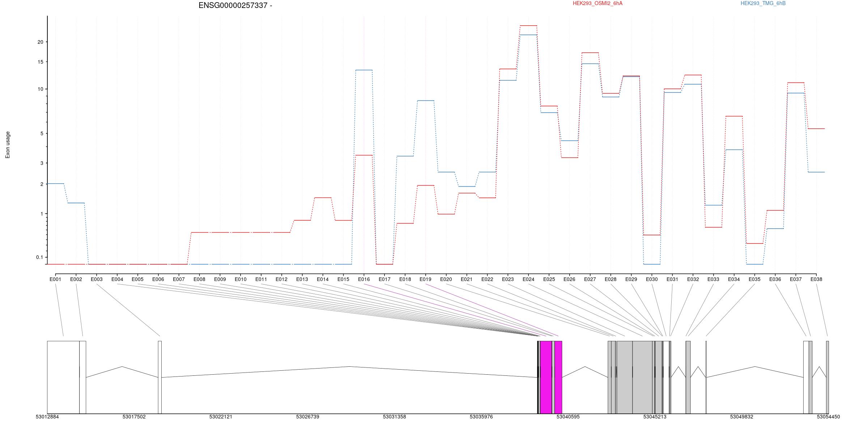
Task: Click the blue E016 usage peak segment
Action: click(x=364, y=70)
